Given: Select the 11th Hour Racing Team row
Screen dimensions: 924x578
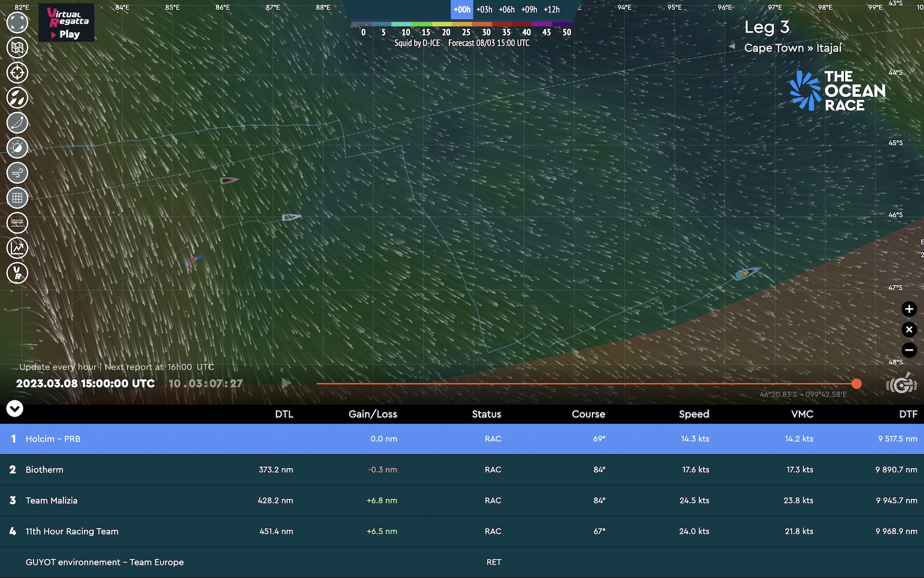Looking at the screenshot, I should (462, 531).
